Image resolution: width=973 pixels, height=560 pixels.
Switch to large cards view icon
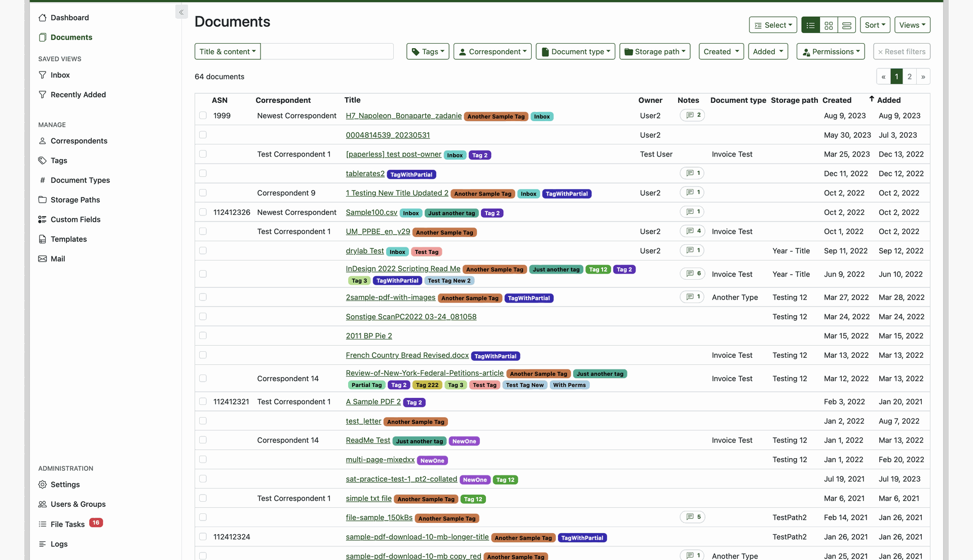pyautogui.click(x=847, y=25)
